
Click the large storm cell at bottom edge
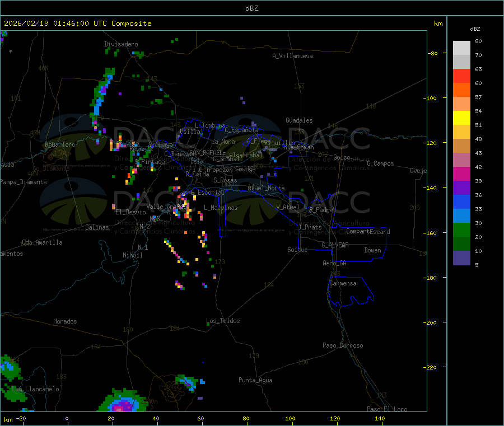(x=124, y=401)
